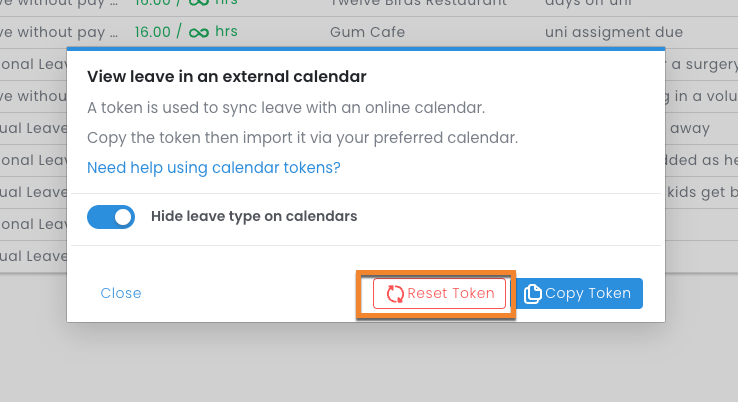Select the Twelve Birds Restaurant cell
Image resolution: width=738 pixels, height=402 pixels.
click(417, 4)
